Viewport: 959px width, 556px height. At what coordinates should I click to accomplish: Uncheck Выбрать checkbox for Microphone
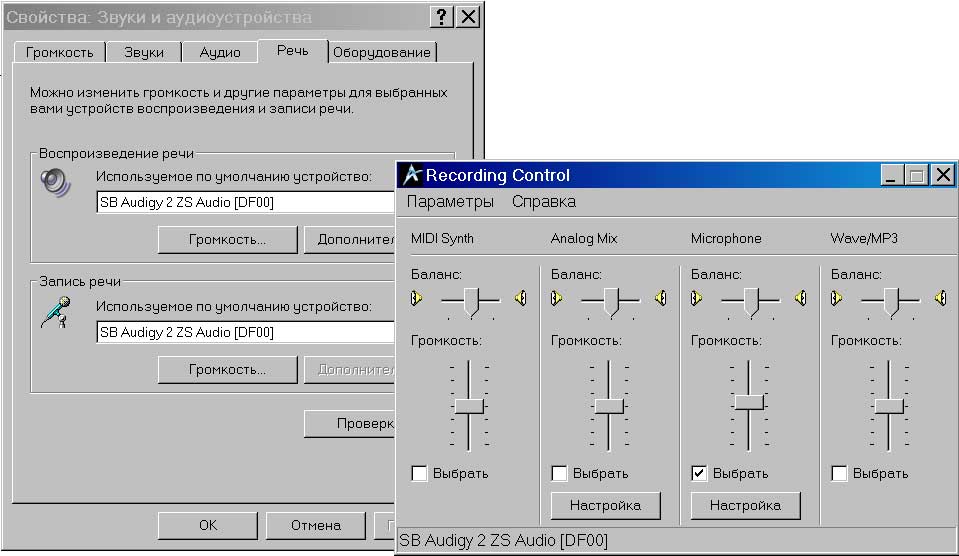point(699,473)
